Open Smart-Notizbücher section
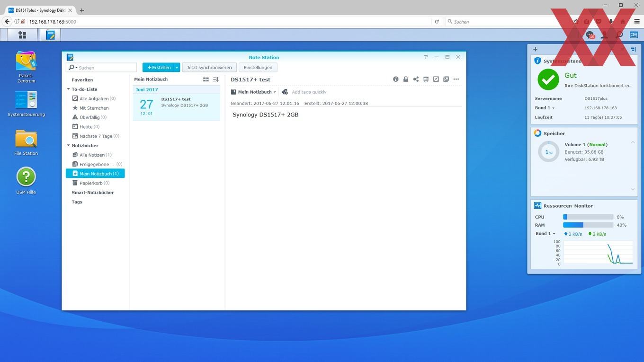The image size is (644, 362). [x=93, y=193]
